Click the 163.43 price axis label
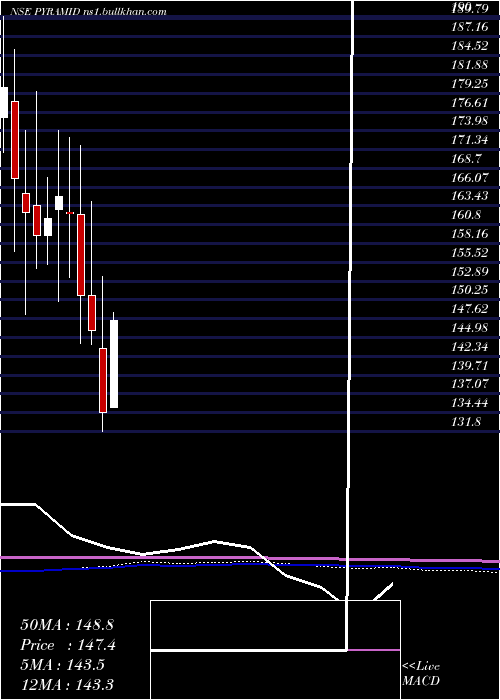 pos(470,196)
